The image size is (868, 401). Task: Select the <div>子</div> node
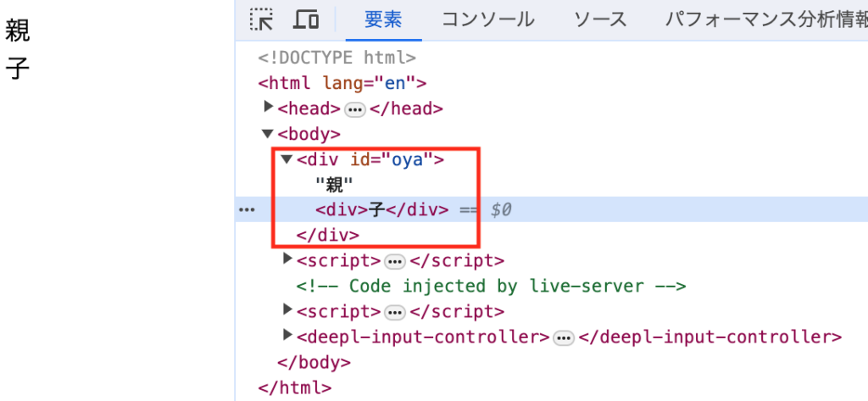[x=382, y=210]
